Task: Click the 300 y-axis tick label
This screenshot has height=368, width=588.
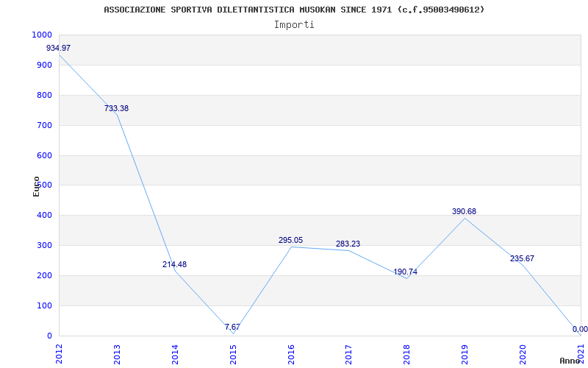Action: coord(44,246)
